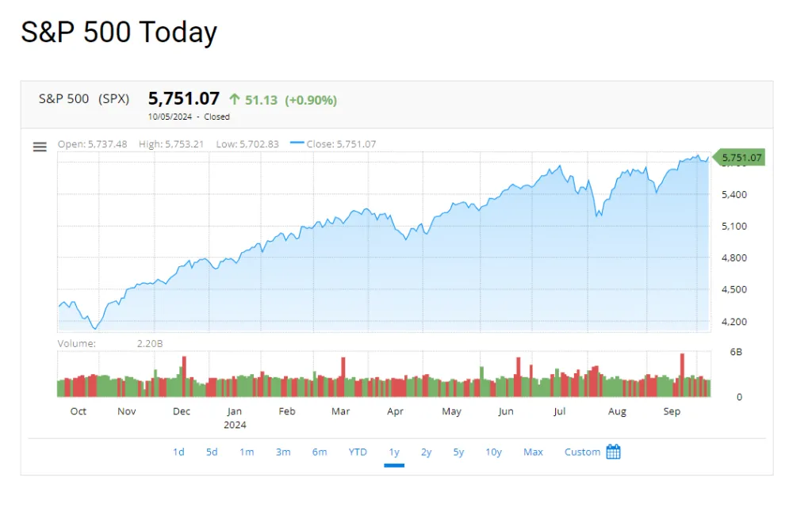Click the red volume spike in December

tap(184, 376)
